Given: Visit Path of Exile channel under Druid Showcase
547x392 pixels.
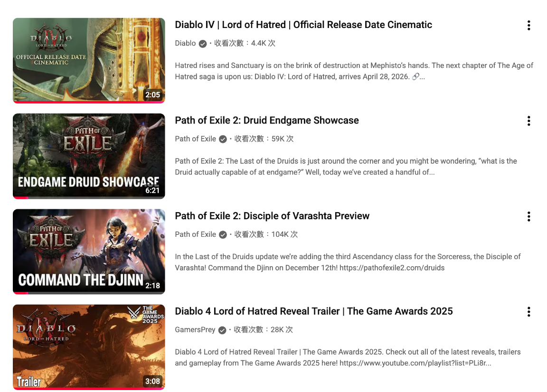Looking at the screenshot, I should coord(195,139).
